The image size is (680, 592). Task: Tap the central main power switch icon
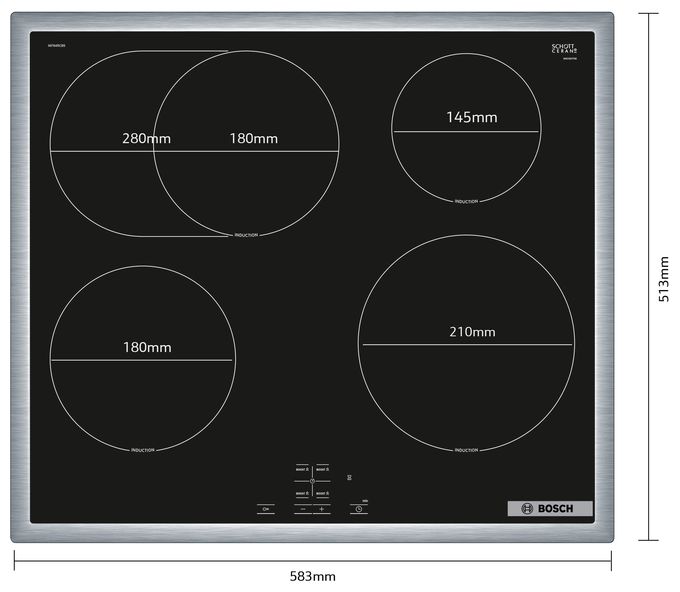click(x=312, y=481)
